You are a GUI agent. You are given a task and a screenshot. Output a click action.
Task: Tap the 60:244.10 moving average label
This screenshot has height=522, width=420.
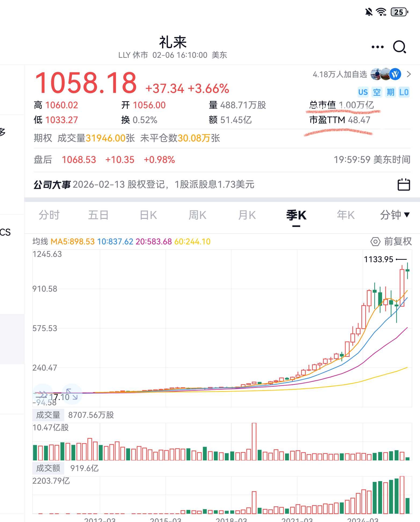(x=192, y=242)
